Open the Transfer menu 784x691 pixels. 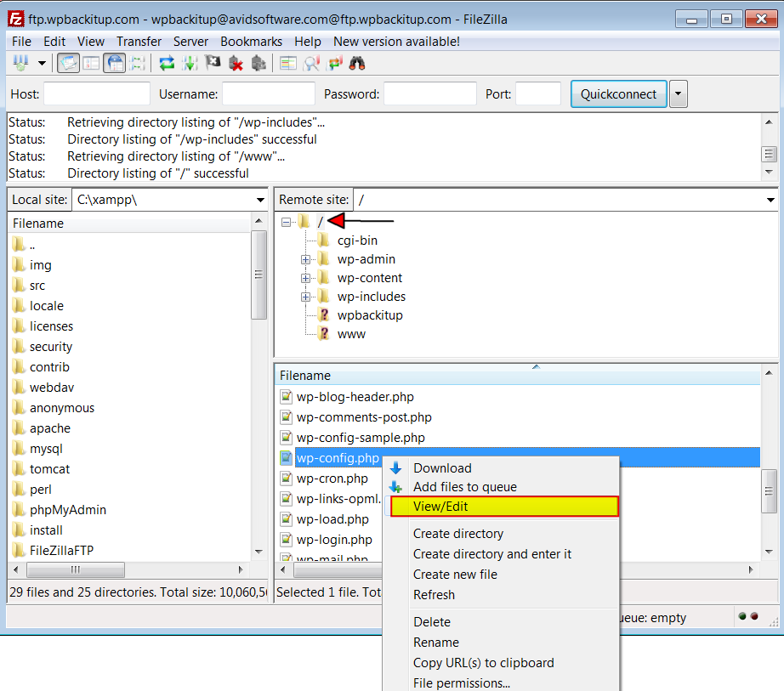pos(139,42)
